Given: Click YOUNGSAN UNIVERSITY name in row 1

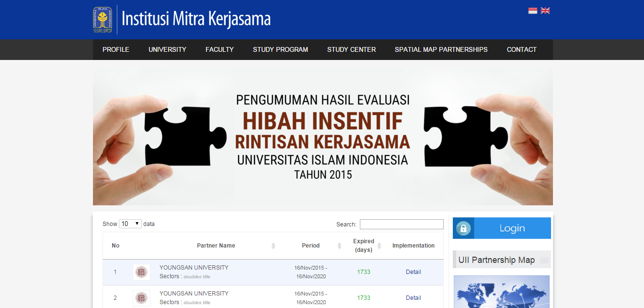Looking at the screenshot, I should click(x=194, y=268).
